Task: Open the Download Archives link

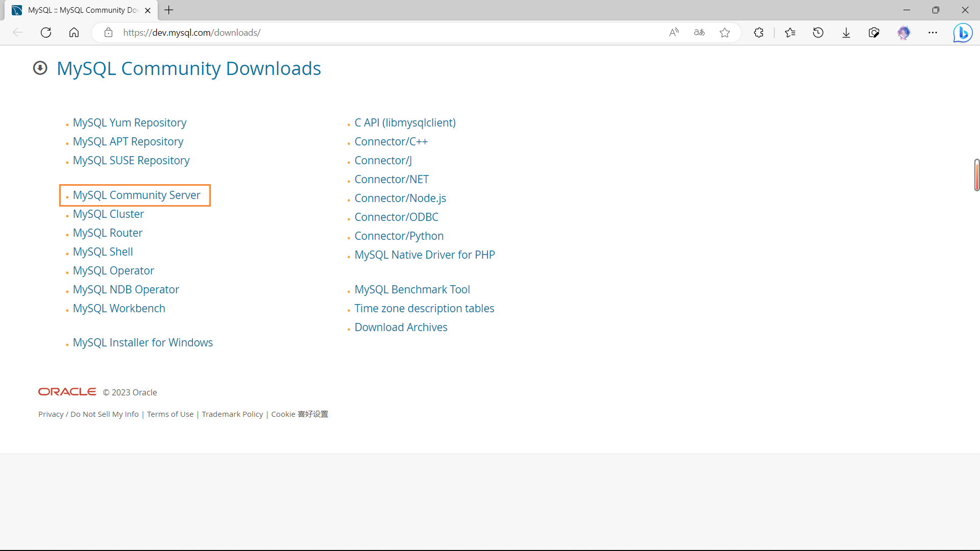Action: pos(401,327)
